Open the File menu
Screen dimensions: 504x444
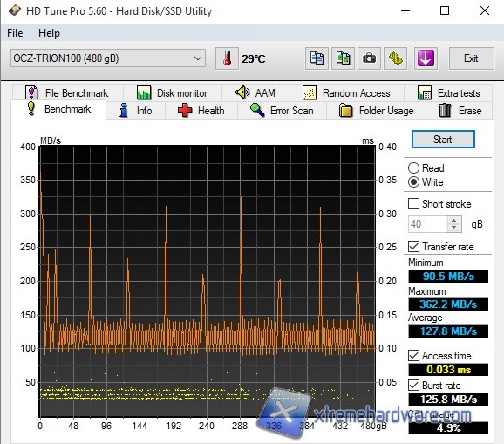click(15, 33)
